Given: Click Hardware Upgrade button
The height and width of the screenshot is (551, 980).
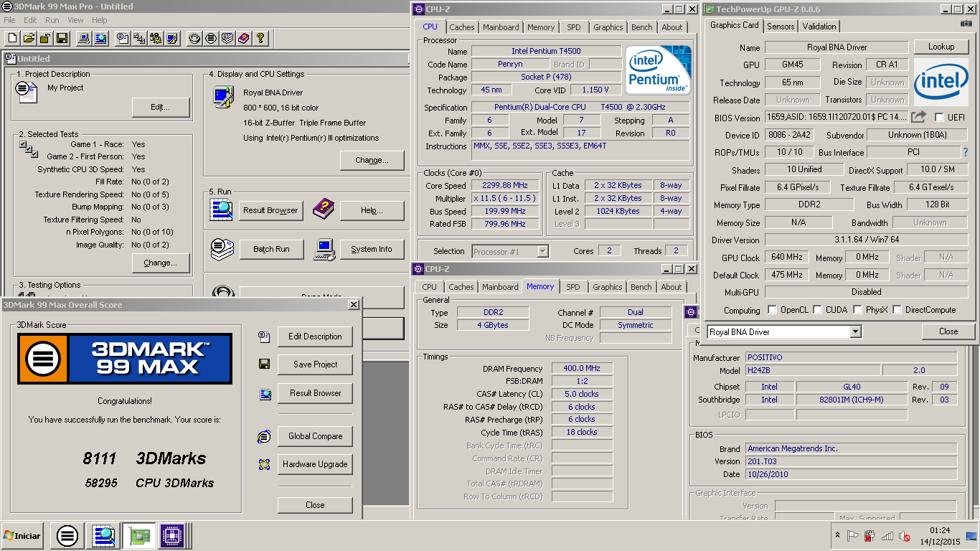Looking at the screenshot, I should pyautogui.click(x=315, y=464).
